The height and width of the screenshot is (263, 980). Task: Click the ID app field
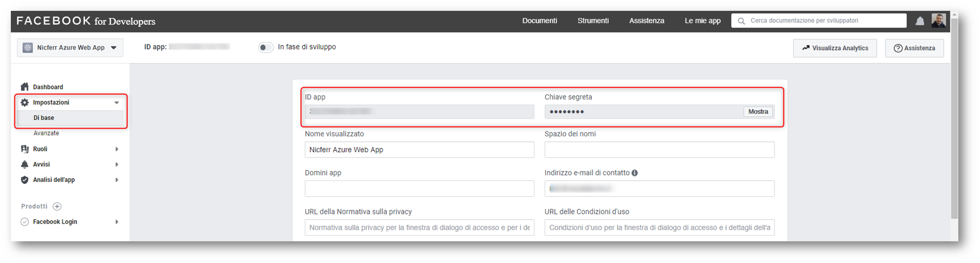[x=419, y=112]
